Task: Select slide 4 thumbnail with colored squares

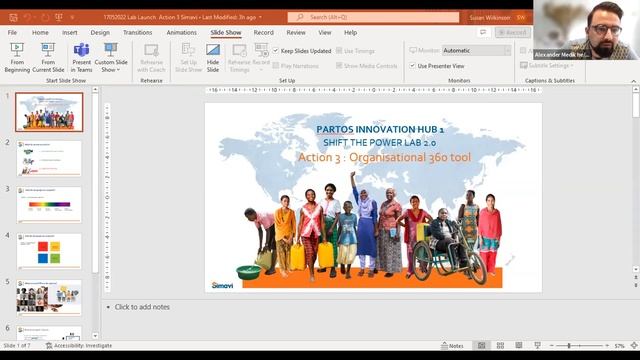Action: point(49,251)
